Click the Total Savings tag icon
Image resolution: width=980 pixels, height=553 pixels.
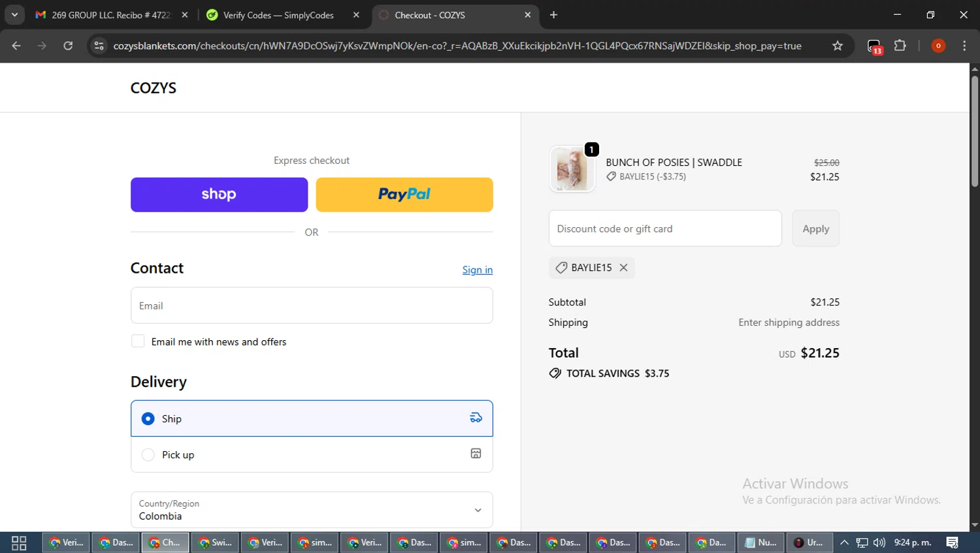click(x=555, y=373)
